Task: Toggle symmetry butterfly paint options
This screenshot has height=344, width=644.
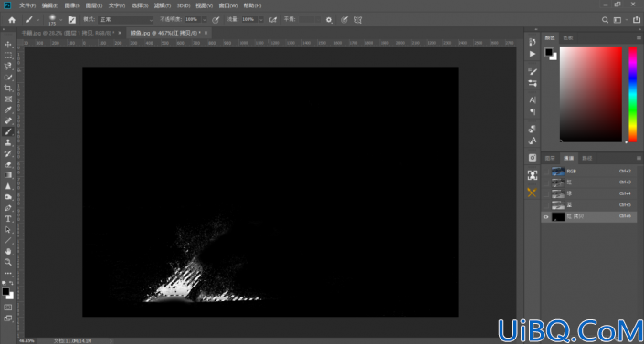Action: (x=358, y=20)
